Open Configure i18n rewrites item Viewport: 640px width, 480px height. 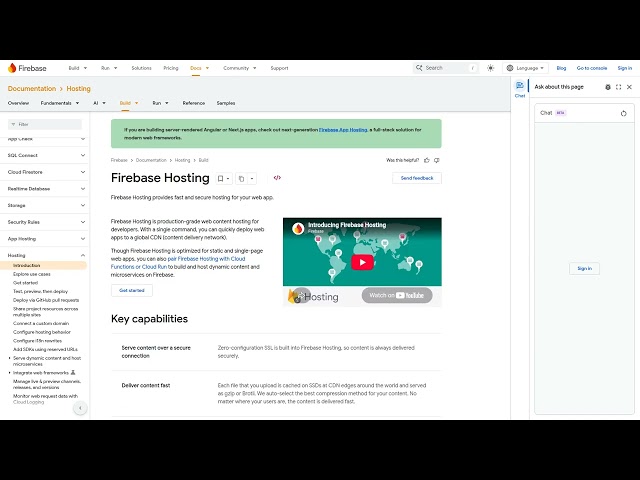pos(38,341)
